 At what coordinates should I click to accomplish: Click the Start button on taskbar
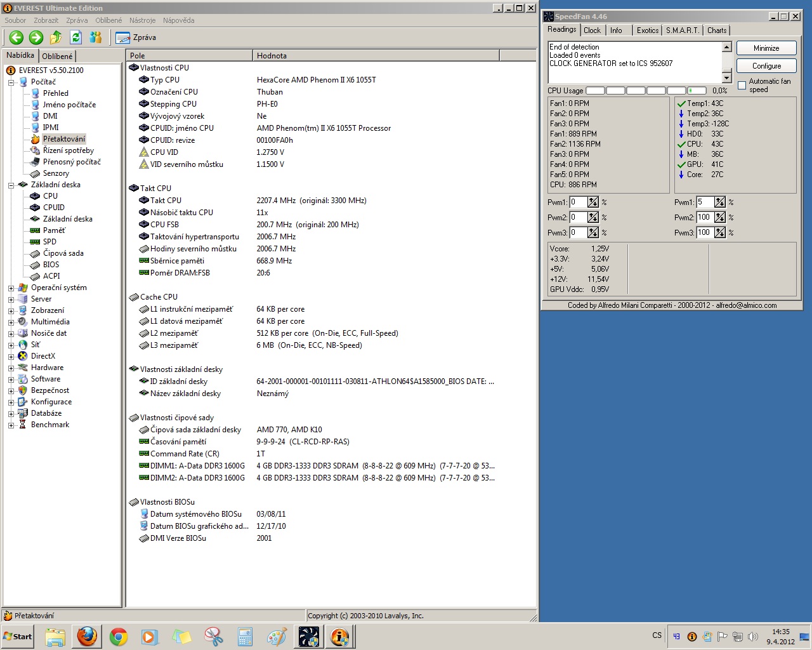(18, 637)
